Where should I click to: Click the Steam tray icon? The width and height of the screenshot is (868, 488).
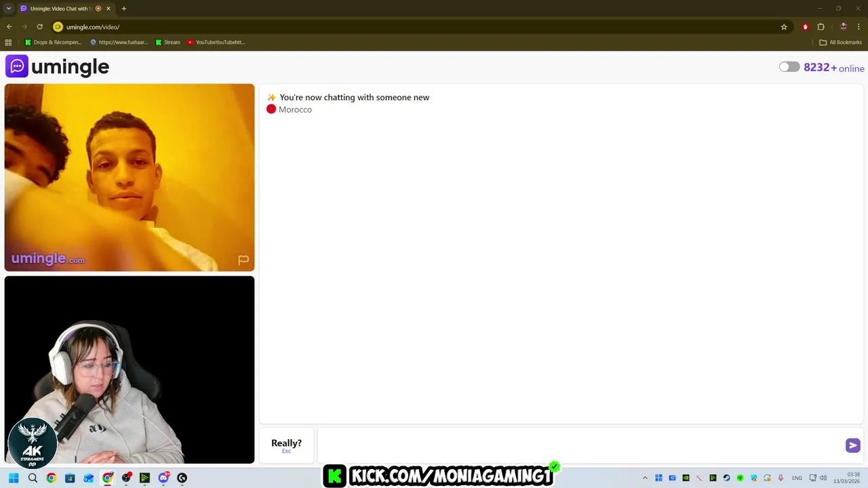[726, 478]
